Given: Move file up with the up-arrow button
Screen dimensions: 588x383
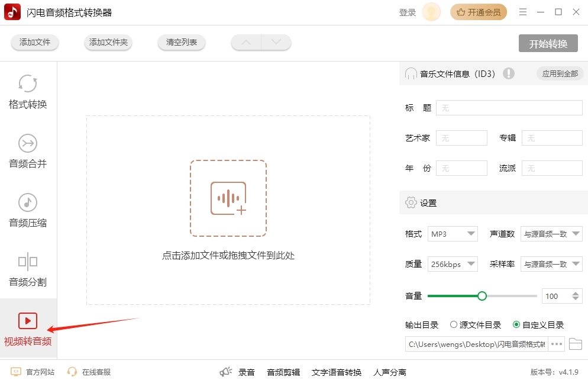Looking at the screenshot, I should [246, 42].
